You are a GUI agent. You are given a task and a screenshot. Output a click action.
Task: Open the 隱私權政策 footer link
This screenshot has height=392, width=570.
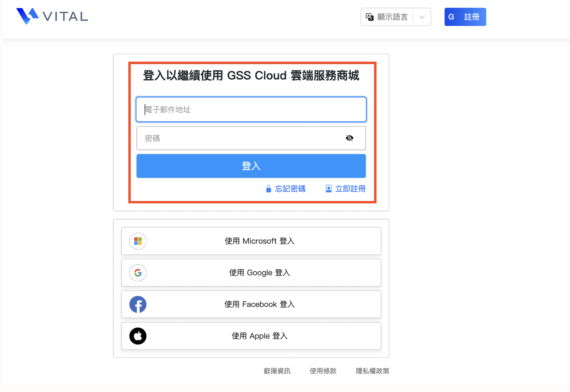point(373,371)
